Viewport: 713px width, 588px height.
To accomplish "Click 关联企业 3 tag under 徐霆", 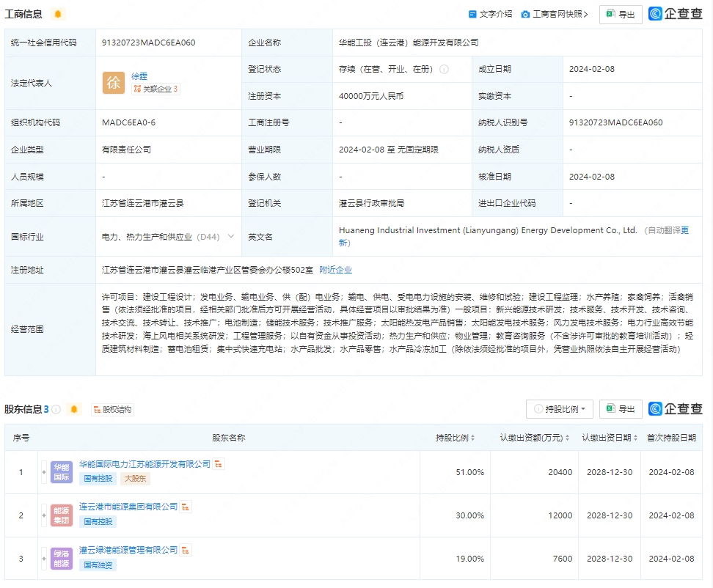I will click(x=155, y=89).
